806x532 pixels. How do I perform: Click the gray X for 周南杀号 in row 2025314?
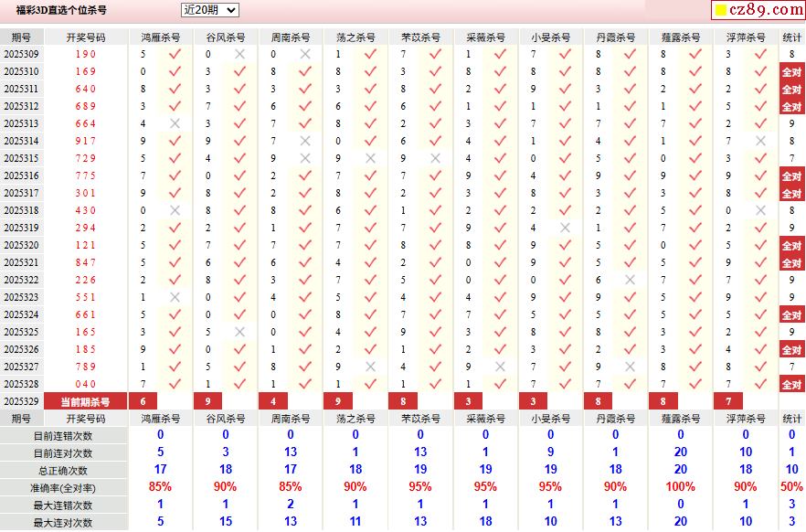point(305,141)
